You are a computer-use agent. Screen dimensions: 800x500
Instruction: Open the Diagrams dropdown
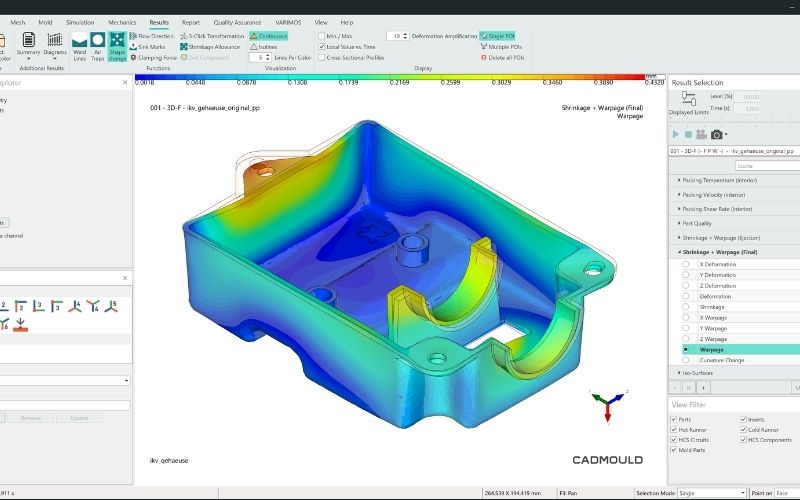[x=55, y=45]
